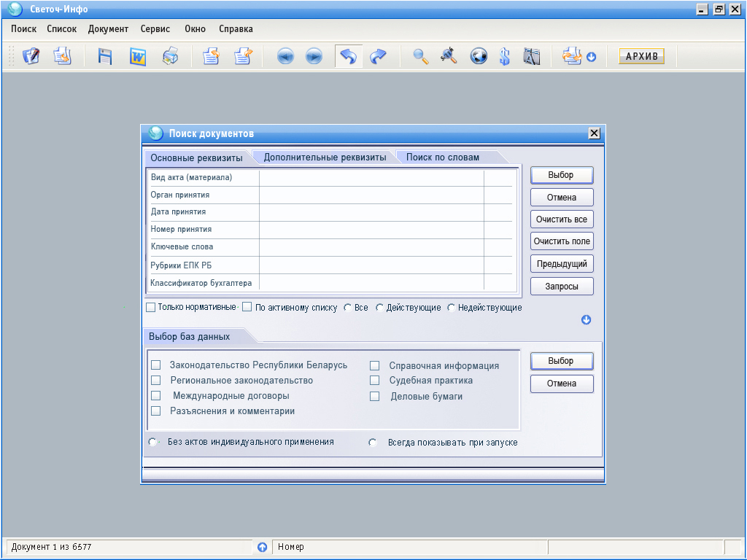Screen dimensions: 747x560
Task: Click the 'АРХИВ' toolbar button
Action: [x=642, y=57]
